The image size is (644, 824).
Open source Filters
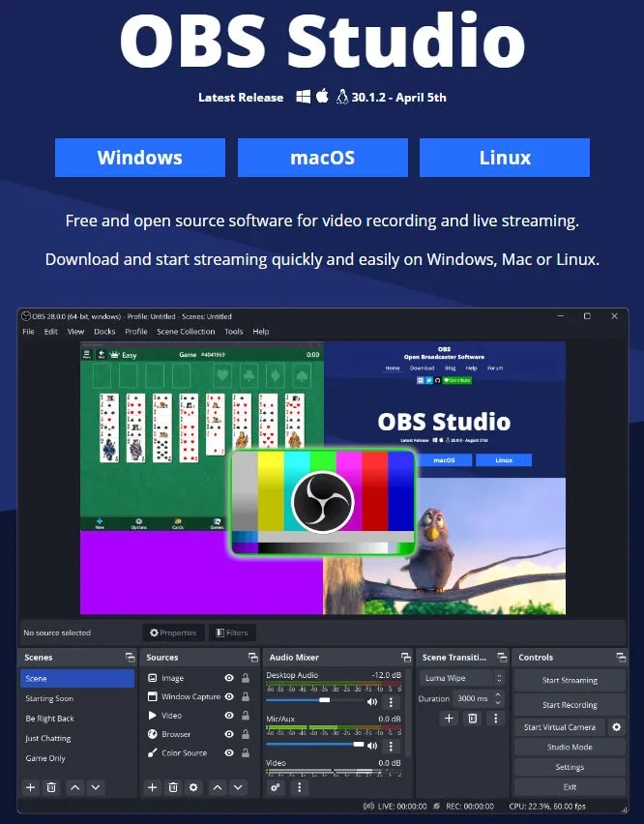coord(232,633)
